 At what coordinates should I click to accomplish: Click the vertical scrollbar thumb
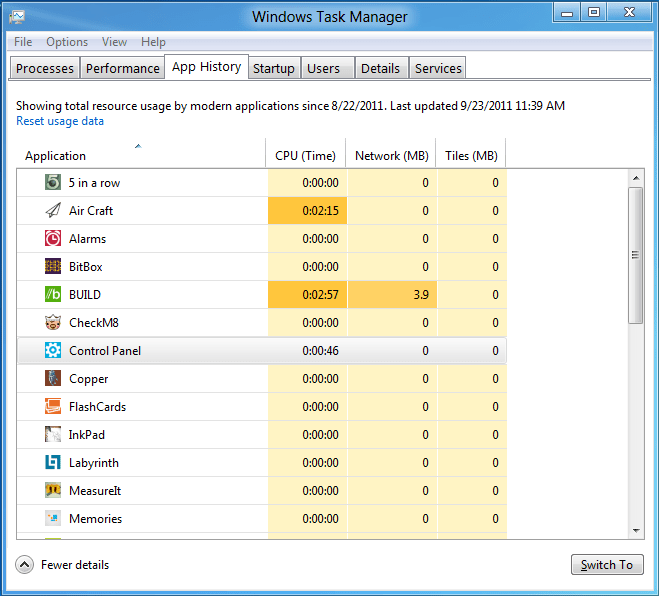point(635,255)
